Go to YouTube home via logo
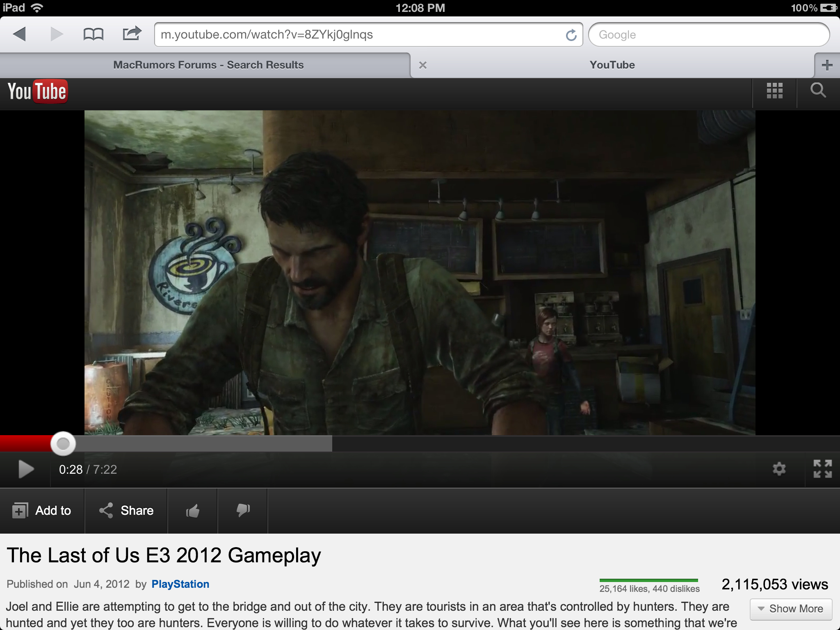Screen dimensions: 840x630 pos(37,91)
